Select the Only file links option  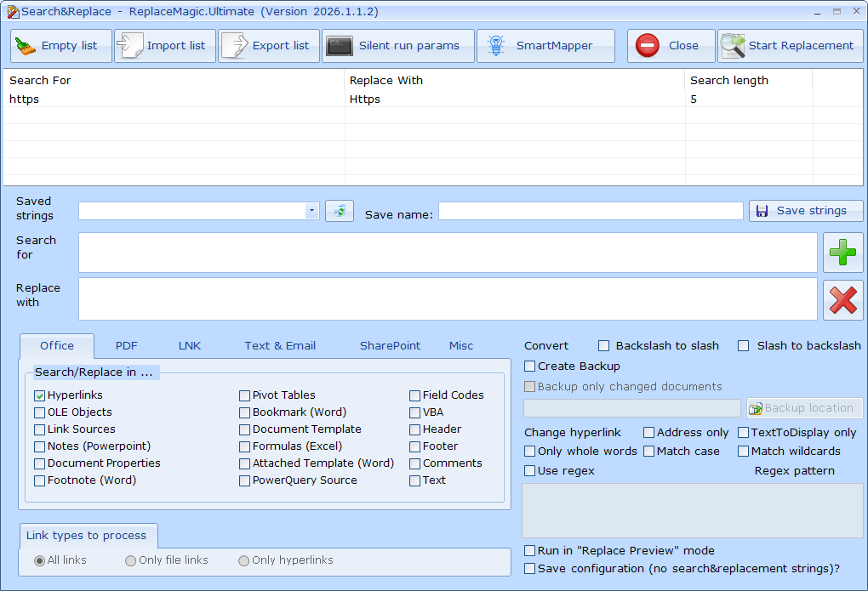coord(131,560)
